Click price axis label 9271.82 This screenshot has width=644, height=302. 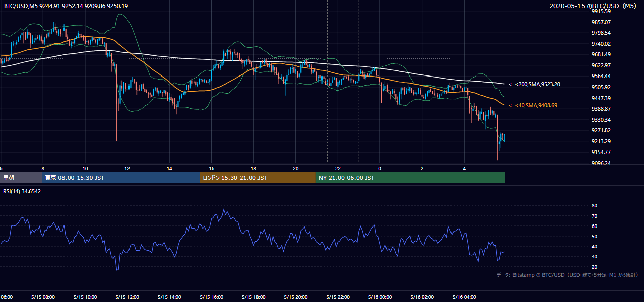pyautogui.click(x=601, y=130)
